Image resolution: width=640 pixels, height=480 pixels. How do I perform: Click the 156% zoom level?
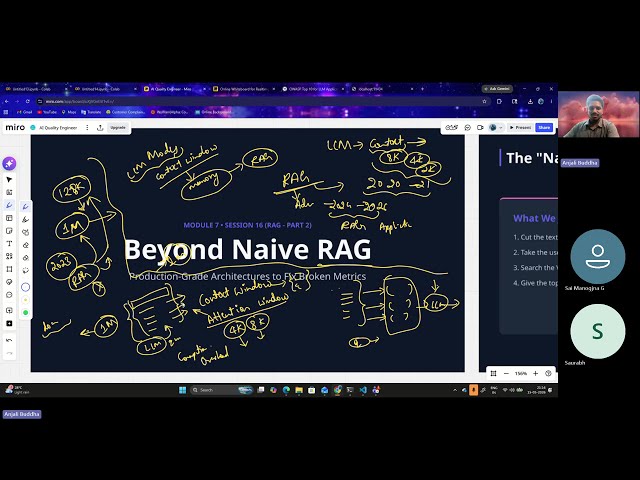[x=521, y=373]
